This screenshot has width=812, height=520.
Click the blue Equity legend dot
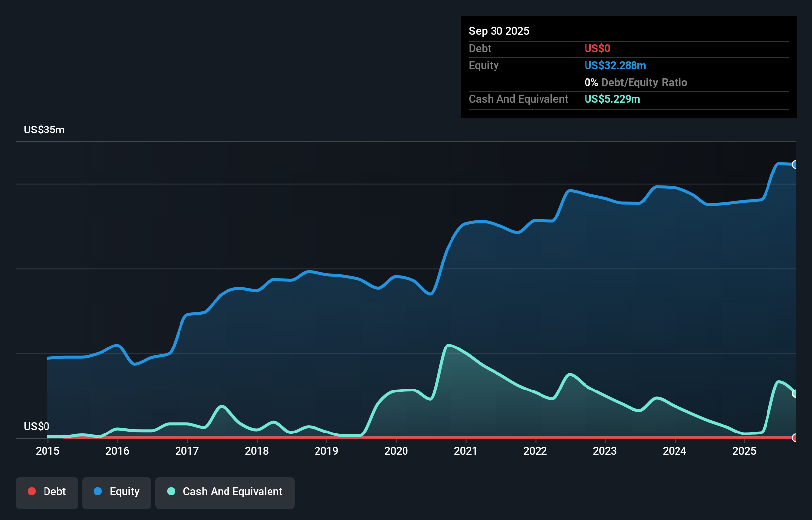tap(97, 491)
